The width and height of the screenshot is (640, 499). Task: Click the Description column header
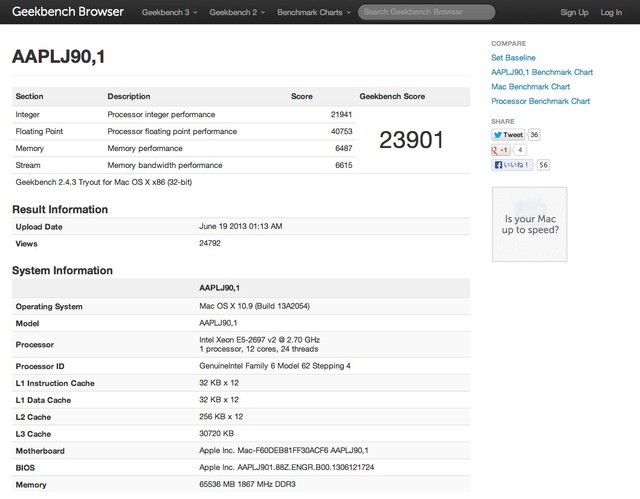[129, 96]
